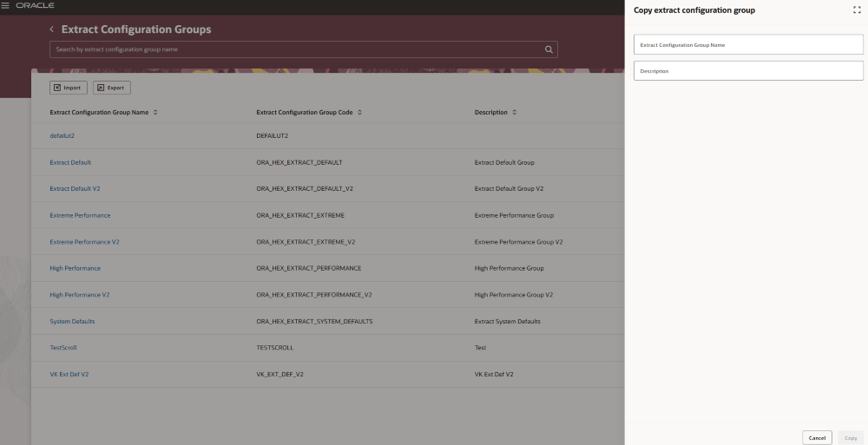Click the search magnifier icon
This screenshot has height=445, width=868.
[549, 49]
